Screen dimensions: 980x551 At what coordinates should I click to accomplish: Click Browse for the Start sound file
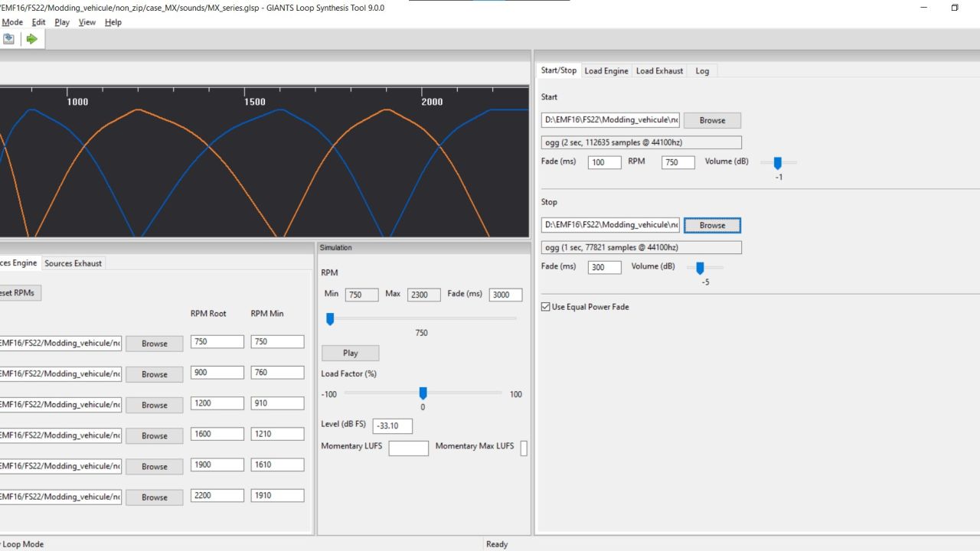(712, 120)
